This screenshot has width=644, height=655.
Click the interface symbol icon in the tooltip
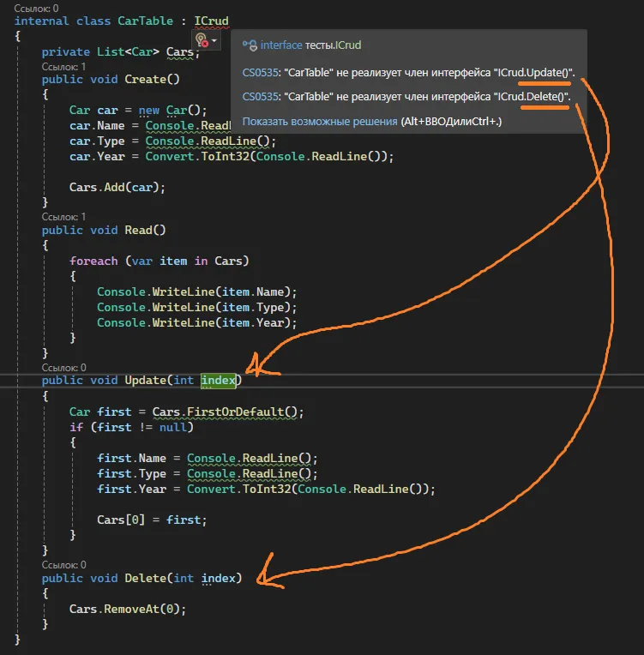click(x=250, y=45)
